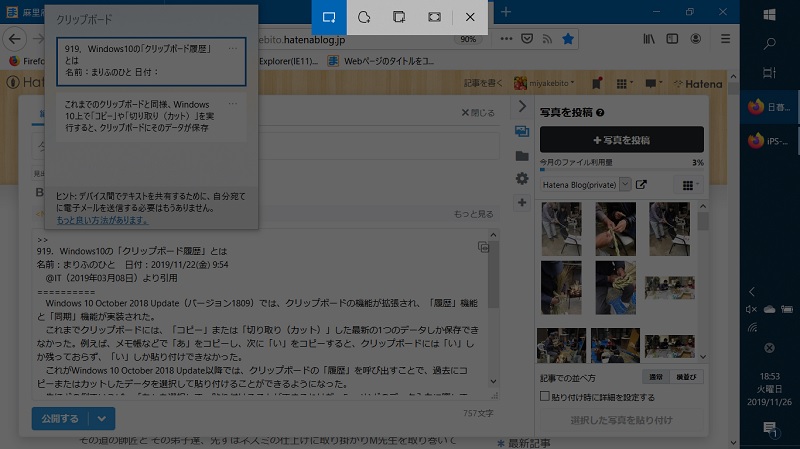
Task: Select window snip mode
Action: pyautogui.click(x=399, y=17)
